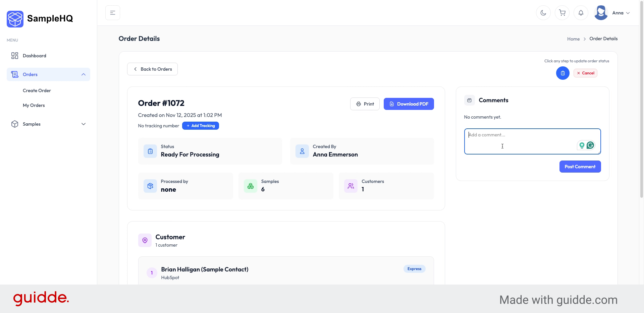Go to My Orders submenu item
The width and height of the screenshot is (644, 313).
(34, 105)
